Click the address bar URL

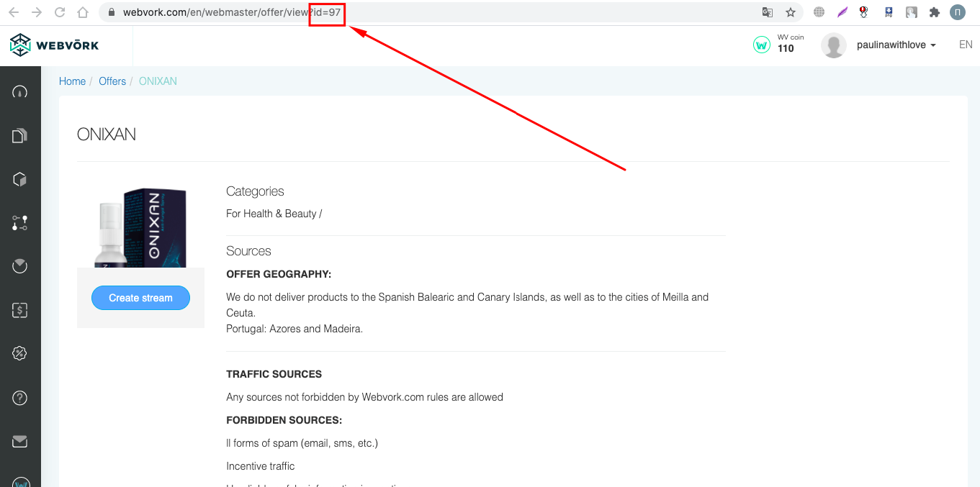[x=232, y=12]
